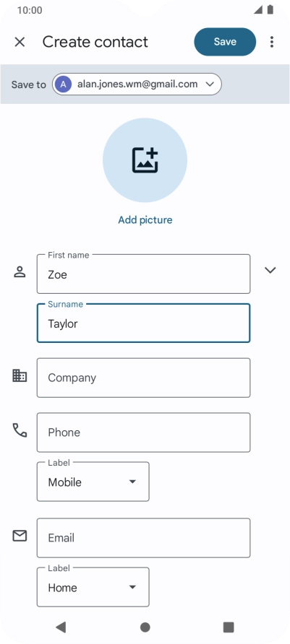
Task: Close the Create contact screen with X
Action: click(x=20, y=42)
